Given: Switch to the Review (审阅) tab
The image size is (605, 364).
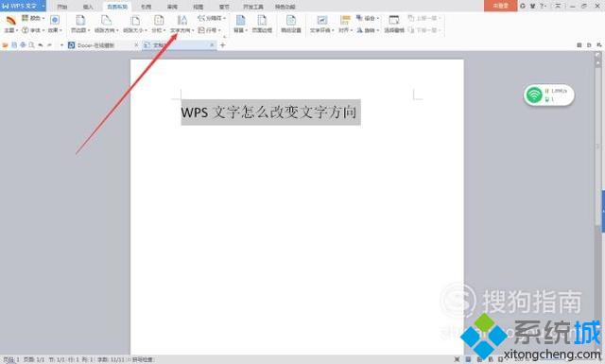Looking at the screenshot, I should pyautogui.click(x=172, y=7).
